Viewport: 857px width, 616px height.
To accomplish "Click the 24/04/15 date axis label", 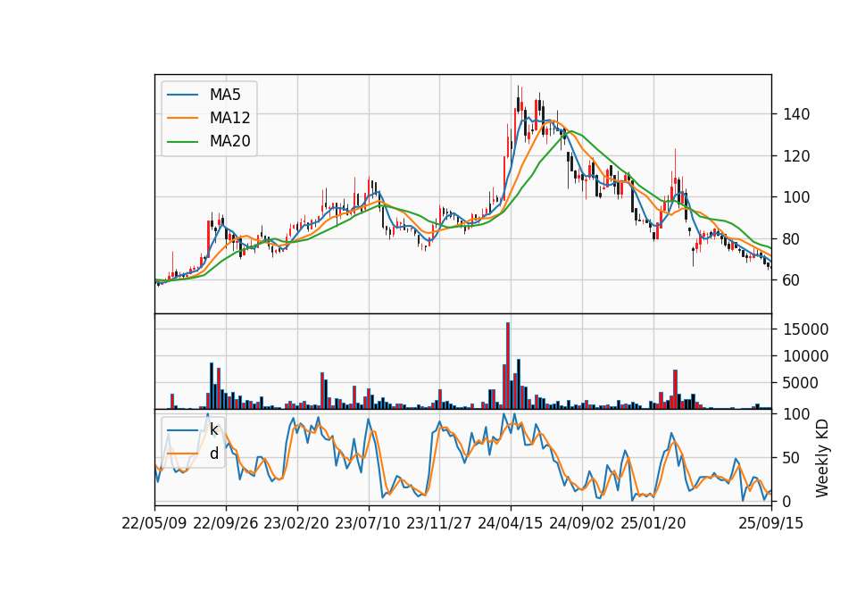I will pos(511,523).
